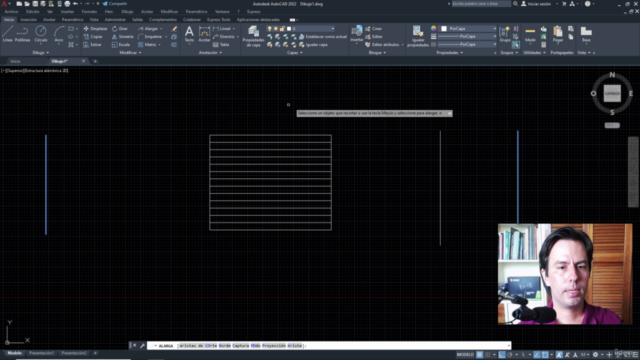The height and width of the screenshot is (360, 640).
Task: Click Crear block button
Action: (373, 29)
